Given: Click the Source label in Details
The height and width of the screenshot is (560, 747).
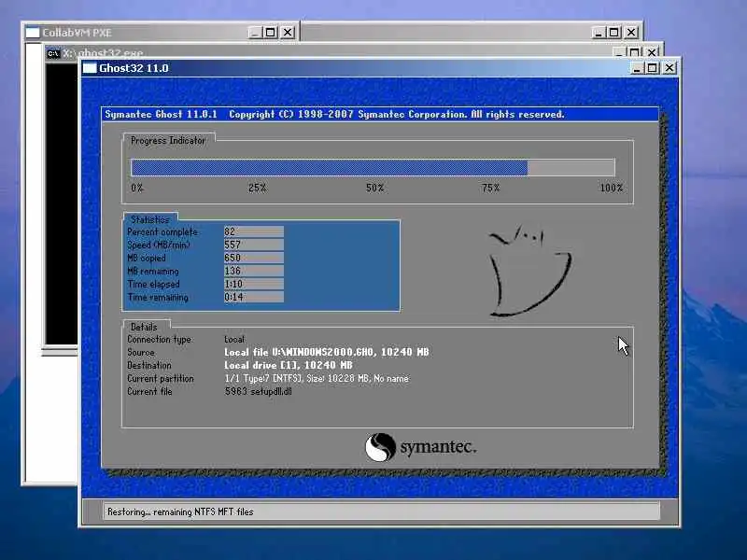Looking at the screenshot, I should click(x=141, y=353).
